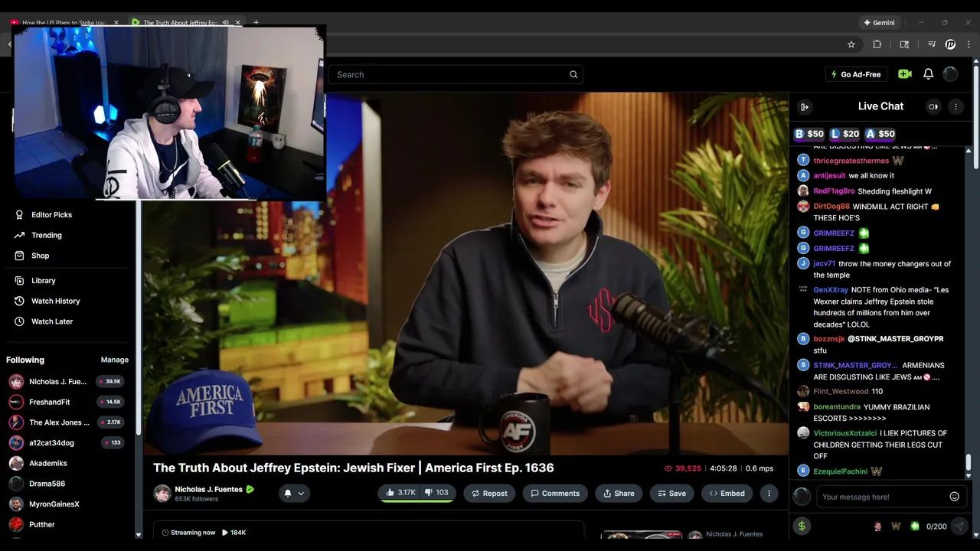The height and width of the screenshot is (551, 980).
Task: Click the green go-live camera icon
Action: click(905, 74)
